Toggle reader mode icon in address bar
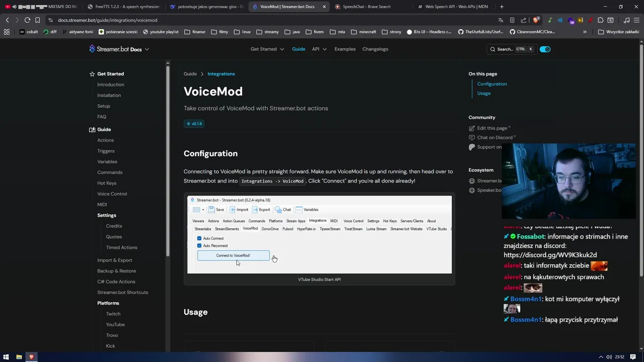 (512, 20)
